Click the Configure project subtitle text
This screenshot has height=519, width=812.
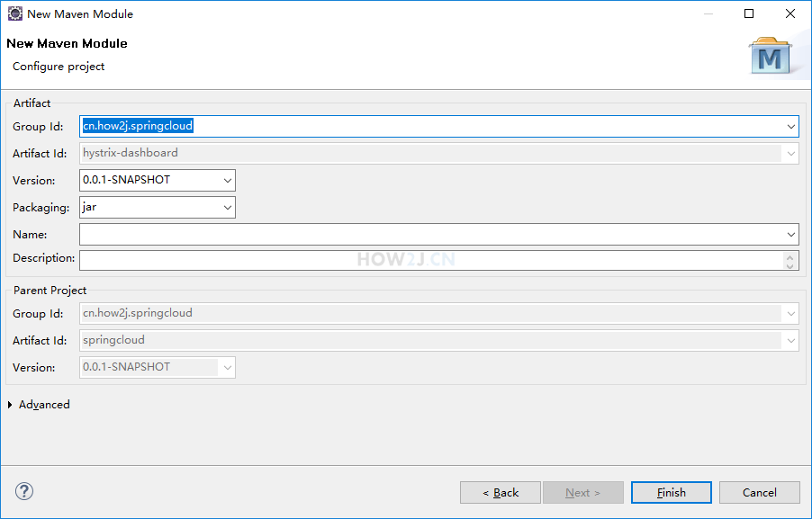point(59,67)
